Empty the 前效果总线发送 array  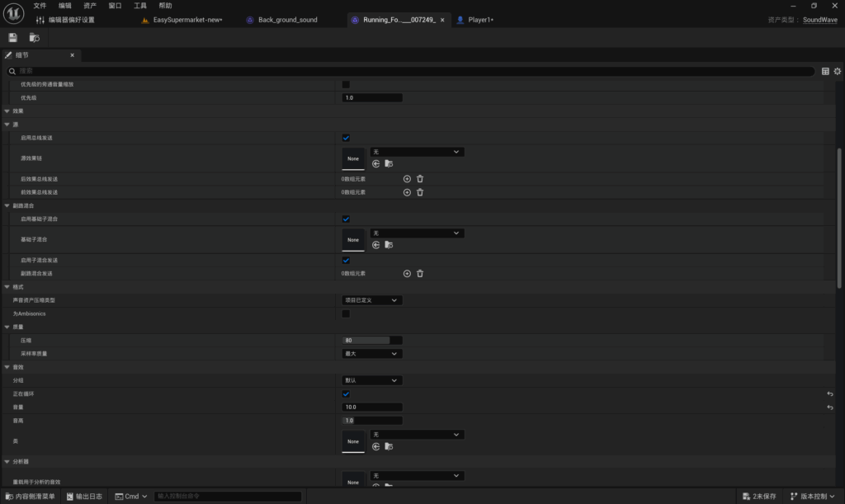[420, 192]
